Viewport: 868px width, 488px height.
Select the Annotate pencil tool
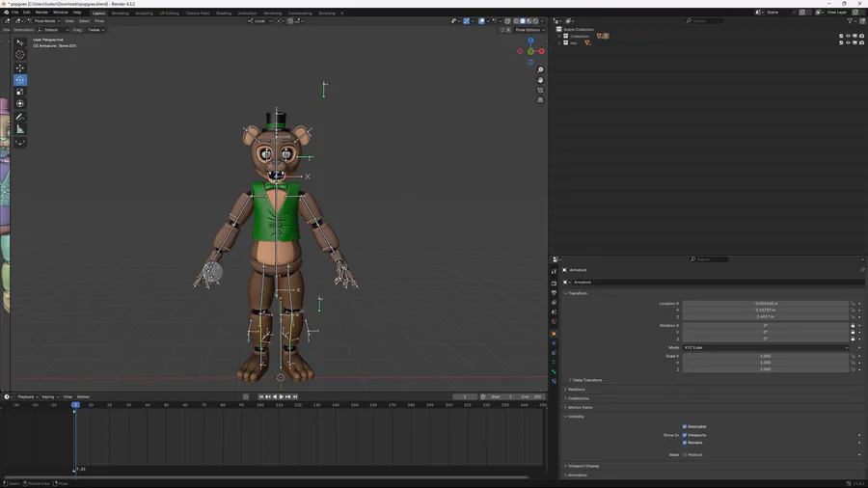coord(20,117)
